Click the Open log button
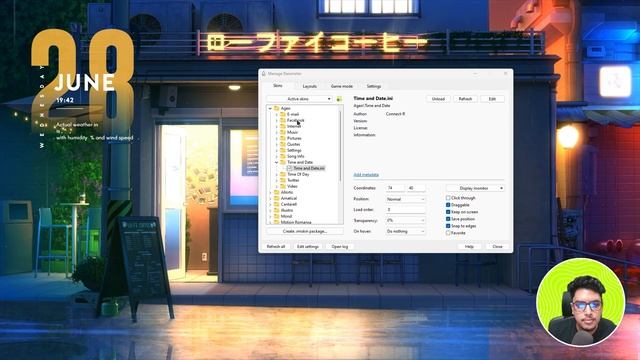Viewport: 640px width, 360px height. (x=340, y=247)
